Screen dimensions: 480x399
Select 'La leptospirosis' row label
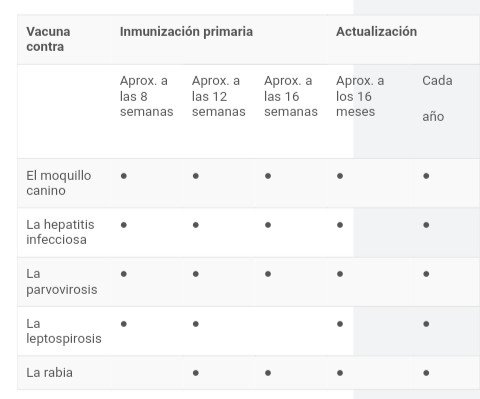pyautogui.click(x=64, y=331)
